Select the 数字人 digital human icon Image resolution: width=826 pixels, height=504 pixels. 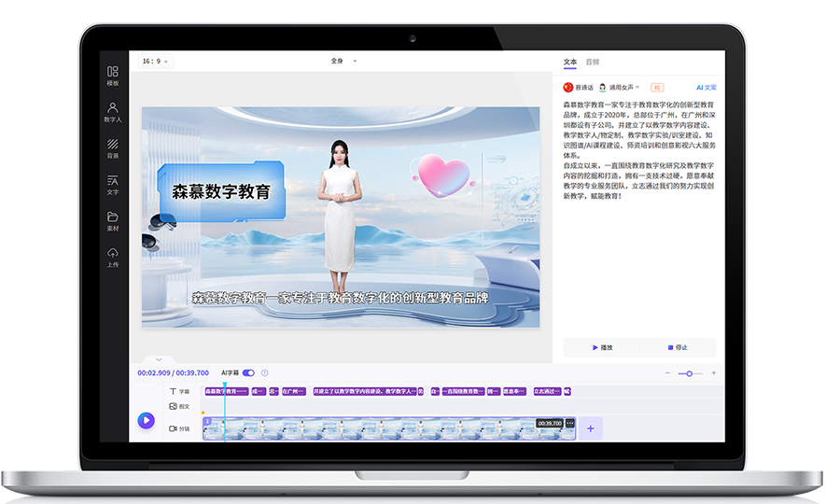point(113,112)
